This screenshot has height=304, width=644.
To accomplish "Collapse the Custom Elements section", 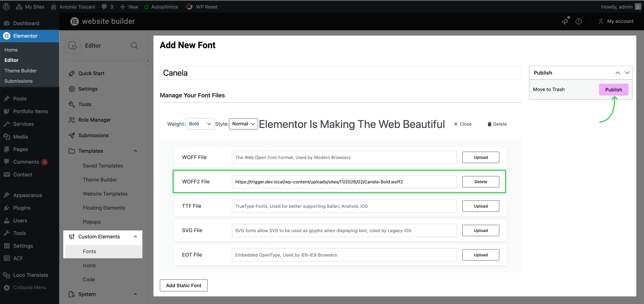I will 135,237.
